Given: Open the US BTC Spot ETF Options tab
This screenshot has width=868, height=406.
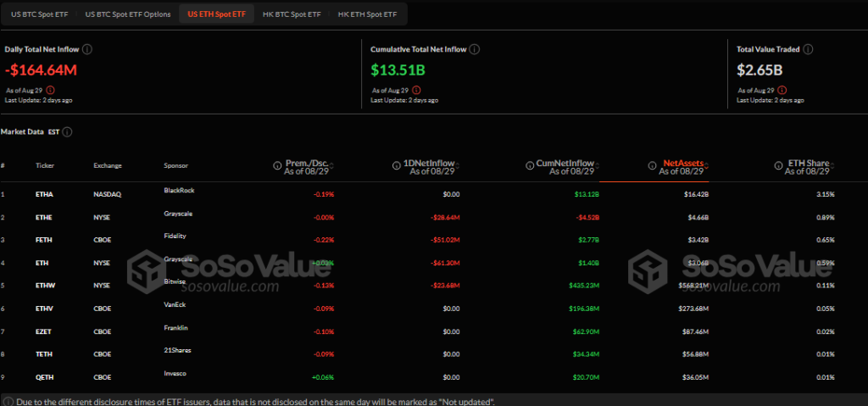Looking at the screenshot, I should [x=127, y=14].
